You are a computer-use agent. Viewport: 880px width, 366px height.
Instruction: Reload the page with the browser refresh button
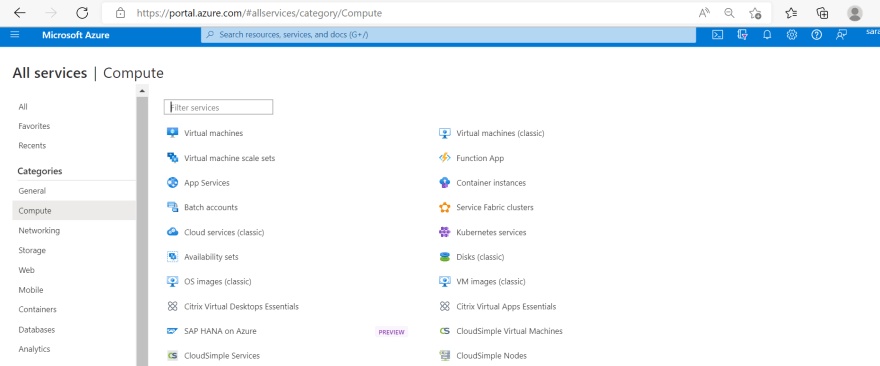[82, 13]
